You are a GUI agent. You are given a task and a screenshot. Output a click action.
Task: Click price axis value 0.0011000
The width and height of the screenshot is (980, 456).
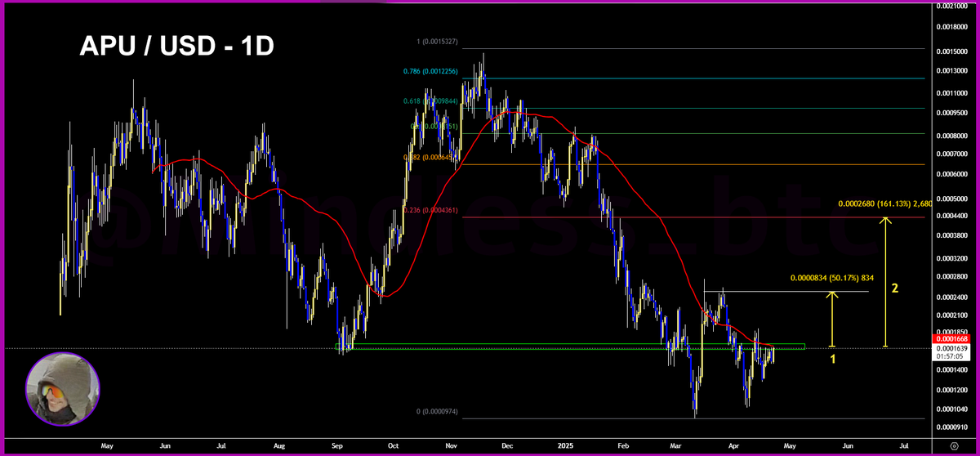pyautogui.click(x=952, y=94)
